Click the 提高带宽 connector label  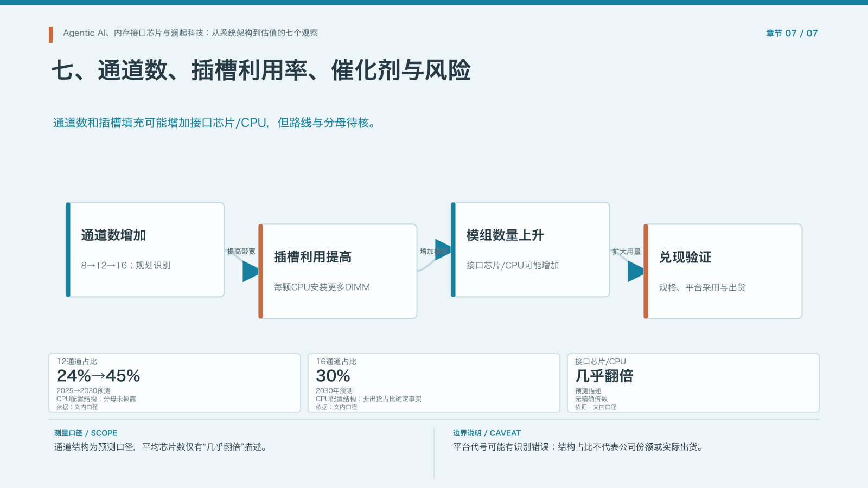[241, 252]
